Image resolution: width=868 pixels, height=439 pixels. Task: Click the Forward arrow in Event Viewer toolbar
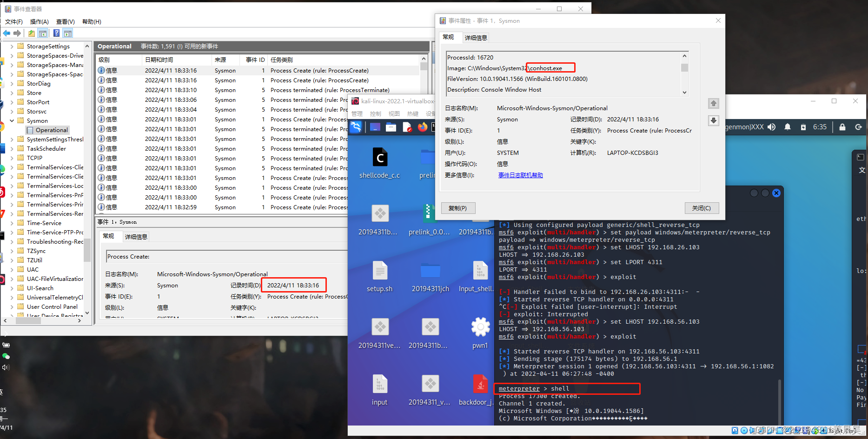(x=17, y=33)
